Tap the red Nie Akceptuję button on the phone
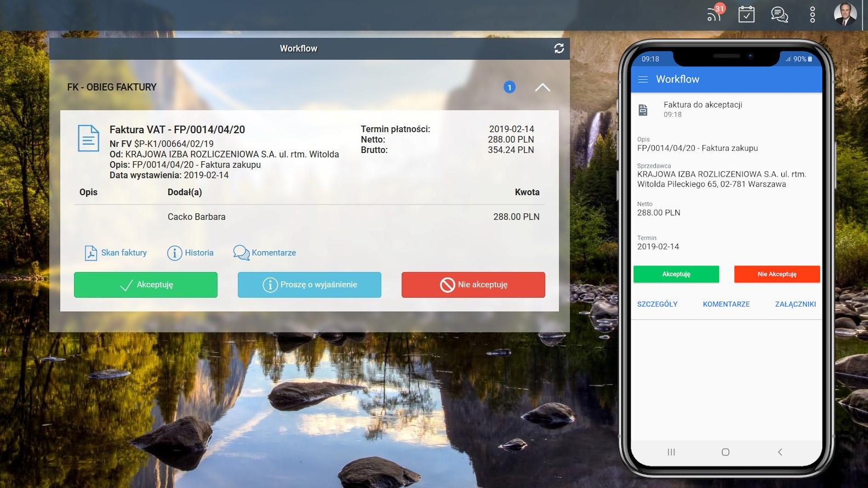 [777, 274]
